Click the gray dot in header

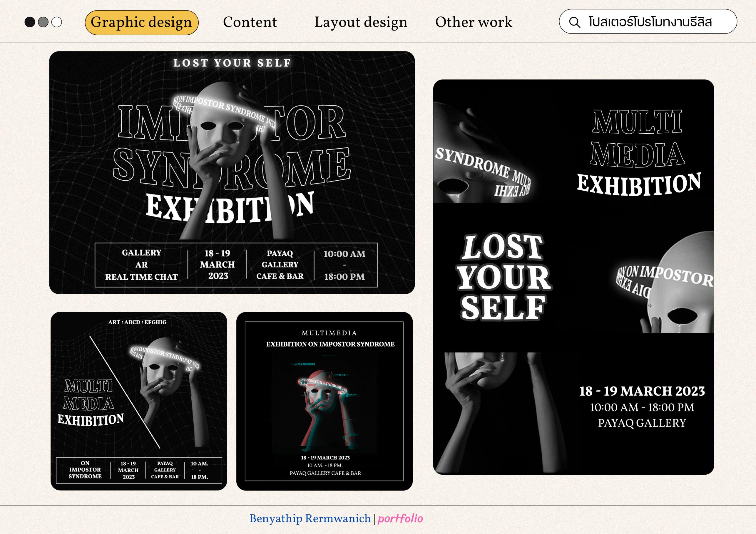[43, 22]
